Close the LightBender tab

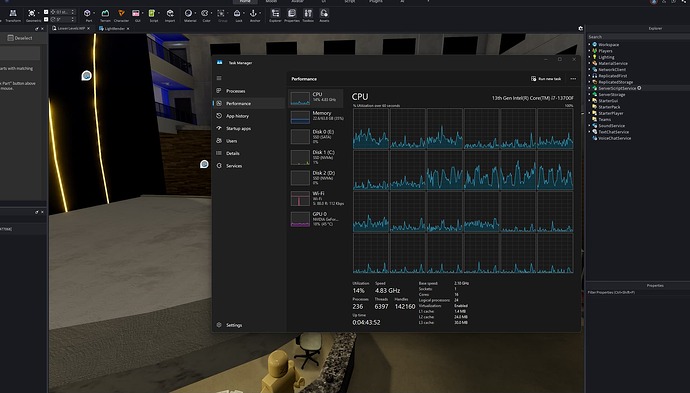128,29
